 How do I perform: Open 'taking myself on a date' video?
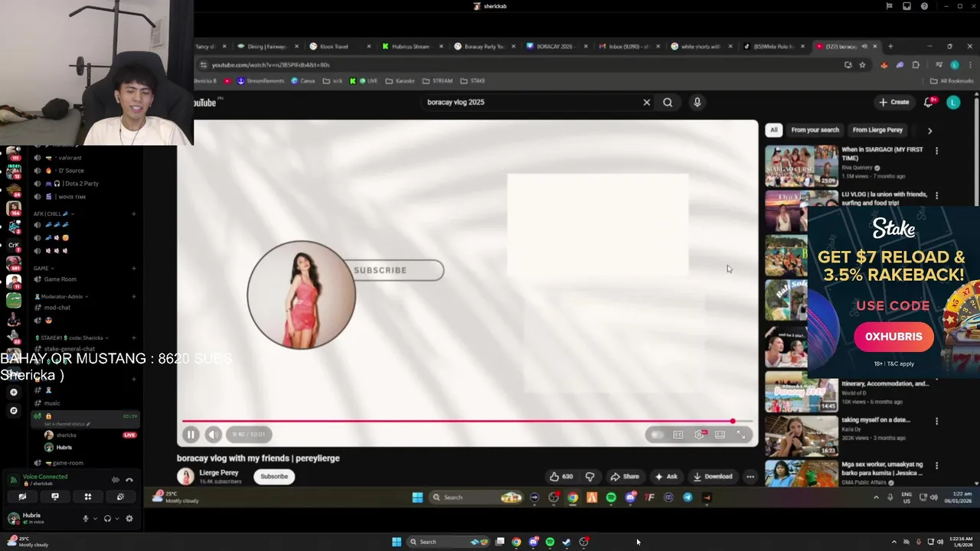tap(802, 436)
